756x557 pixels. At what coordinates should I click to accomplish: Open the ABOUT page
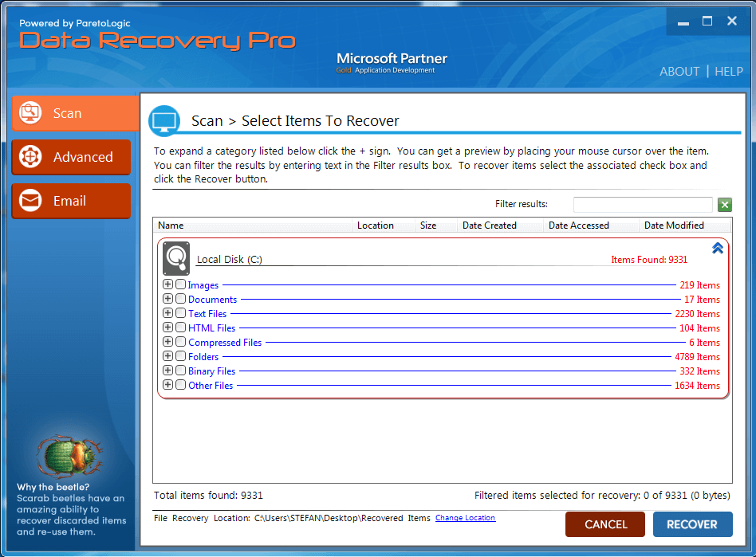point(679,72)
